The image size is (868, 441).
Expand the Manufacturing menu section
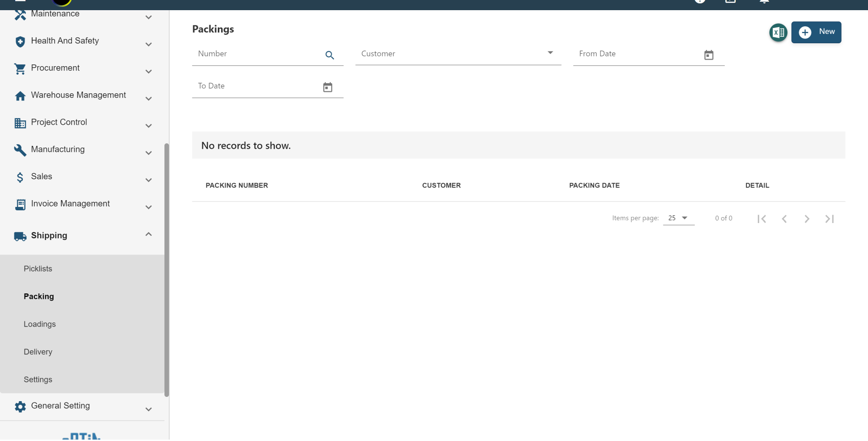coord(148,153)
